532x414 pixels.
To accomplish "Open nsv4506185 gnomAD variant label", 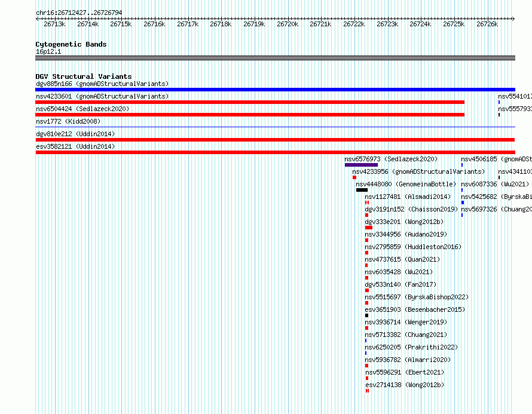I will pos(496,159).
